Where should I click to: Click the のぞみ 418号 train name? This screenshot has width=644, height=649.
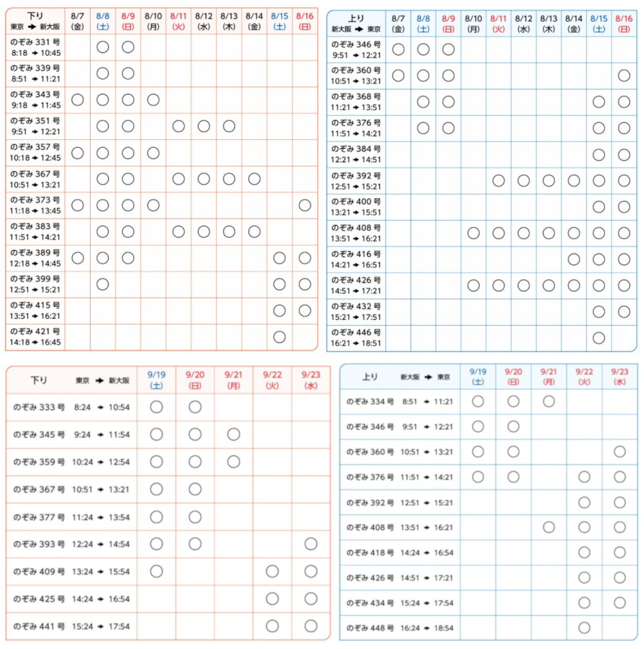tap(370, 552)
